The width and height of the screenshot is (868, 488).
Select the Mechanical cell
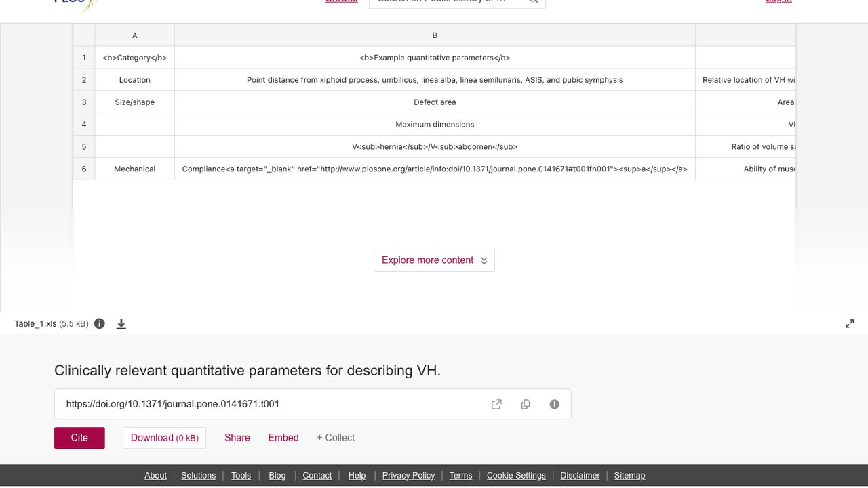click(135, 169)
